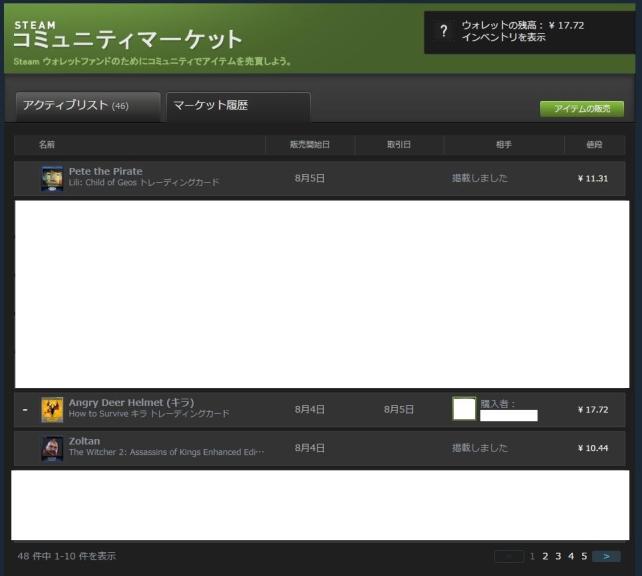Click the How to Survive キラ トレーディングカード subtitle
The image size is (642, 576).
(x=149, y=414)
